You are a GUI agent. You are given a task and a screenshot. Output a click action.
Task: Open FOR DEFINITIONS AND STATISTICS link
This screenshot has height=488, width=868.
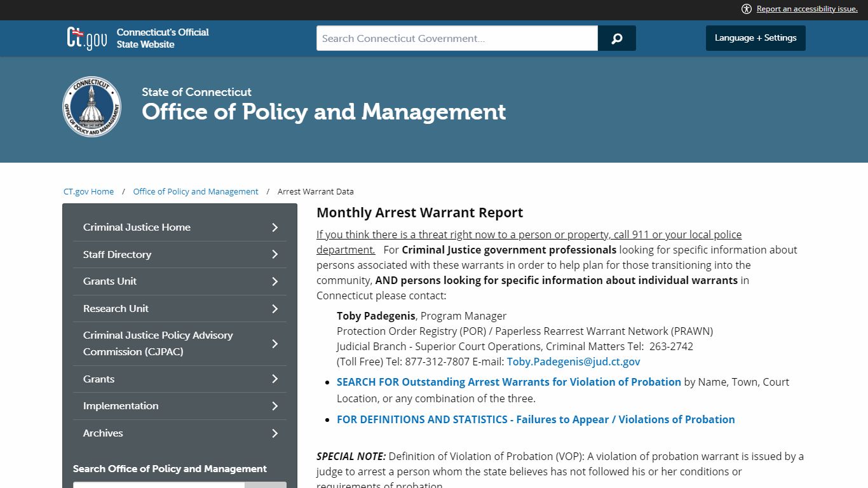(536, 419)
